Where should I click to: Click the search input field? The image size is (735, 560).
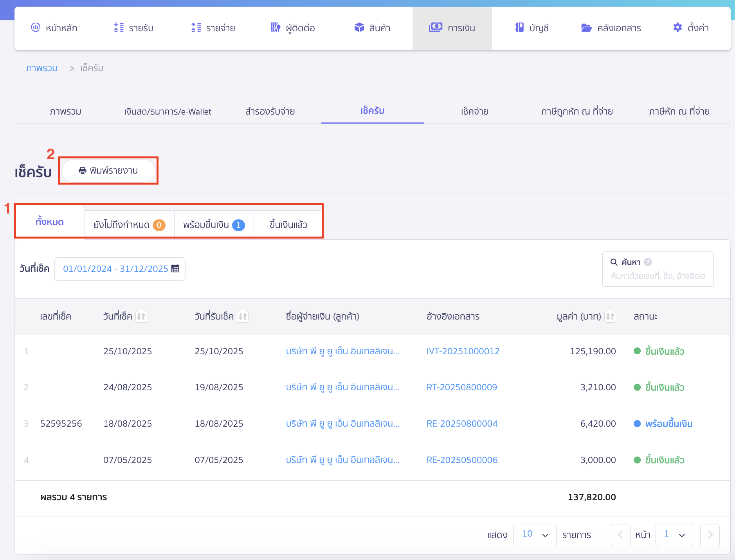658,276
